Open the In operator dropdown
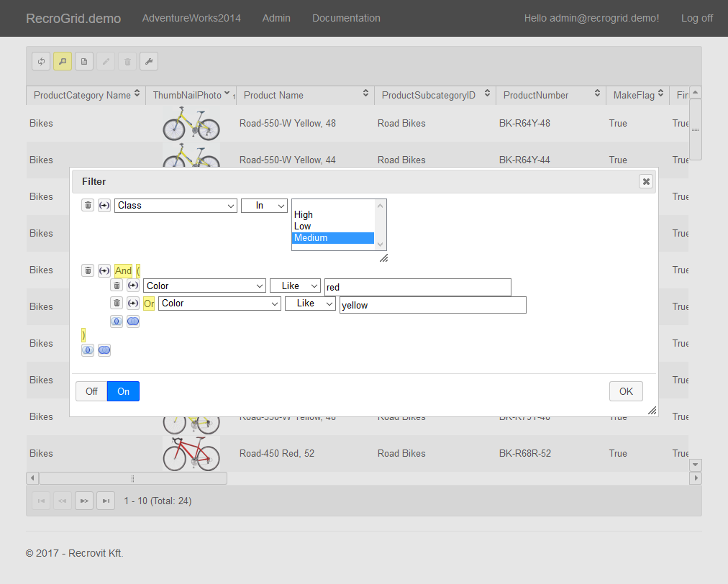 [x=264, y=206]
